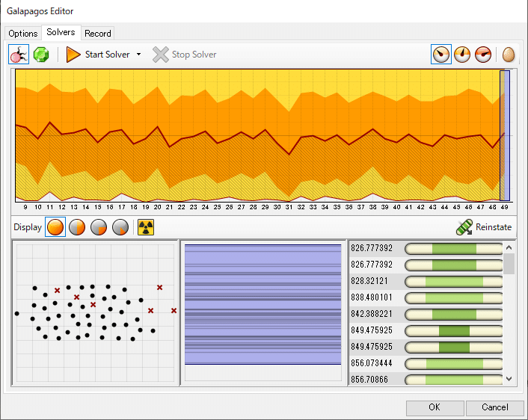Click the genome list scroll up arrow

coord(509,247)
